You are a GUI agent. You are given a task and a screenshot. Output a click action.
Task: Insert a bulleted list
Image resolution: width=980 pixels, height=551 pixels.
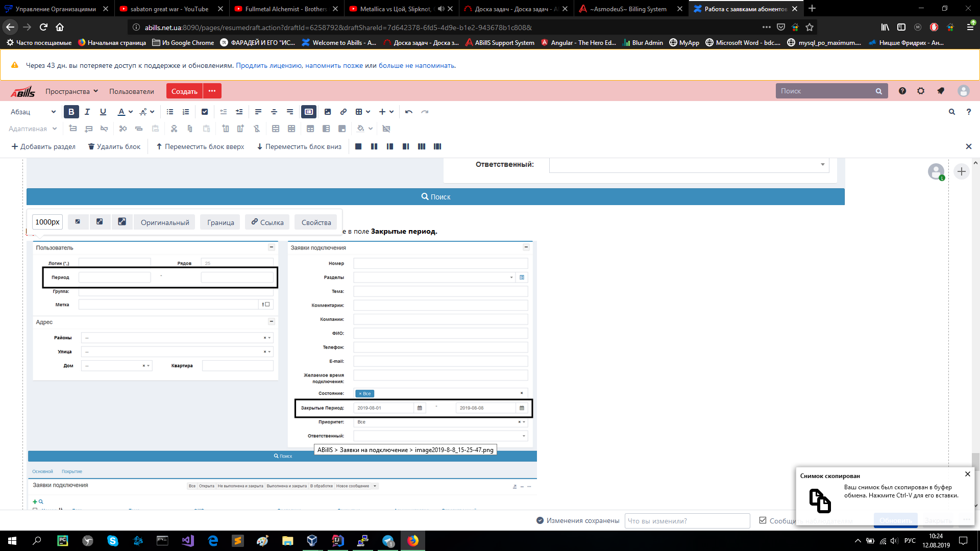tap(170, 112)
